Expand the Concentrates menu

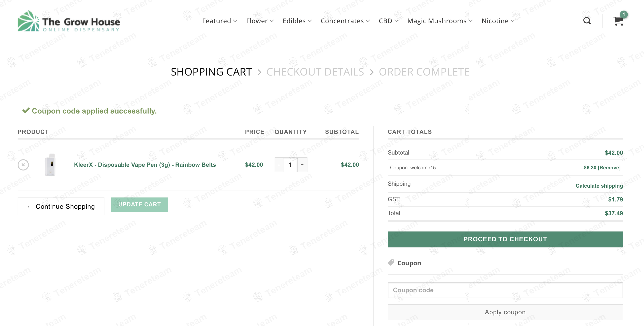pos(345,21)
